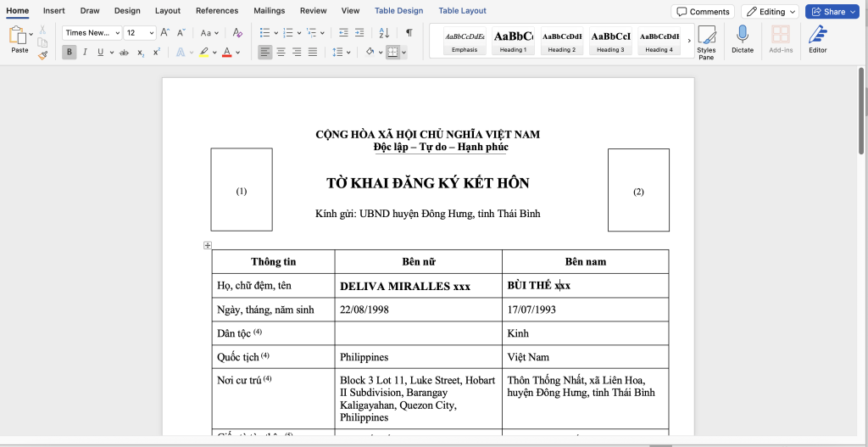Viewport: 868px width, 447px height.
Task: Toggle Italic formatting
Action: (x=85, y=53)
